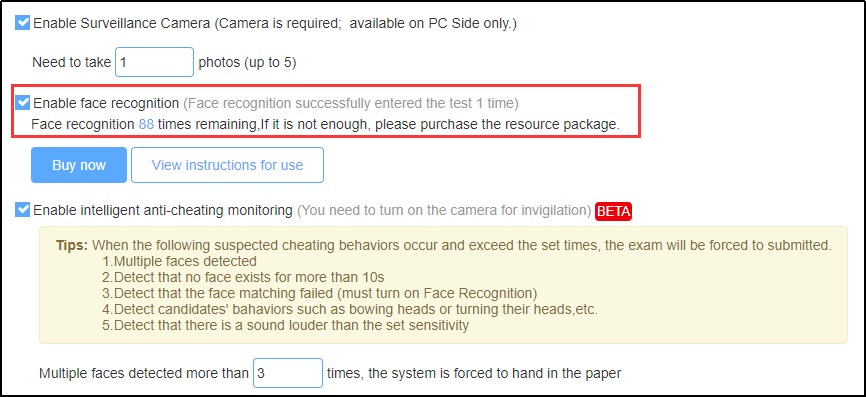Toggle the Enable face recognition checkbox

coord(23,103)
